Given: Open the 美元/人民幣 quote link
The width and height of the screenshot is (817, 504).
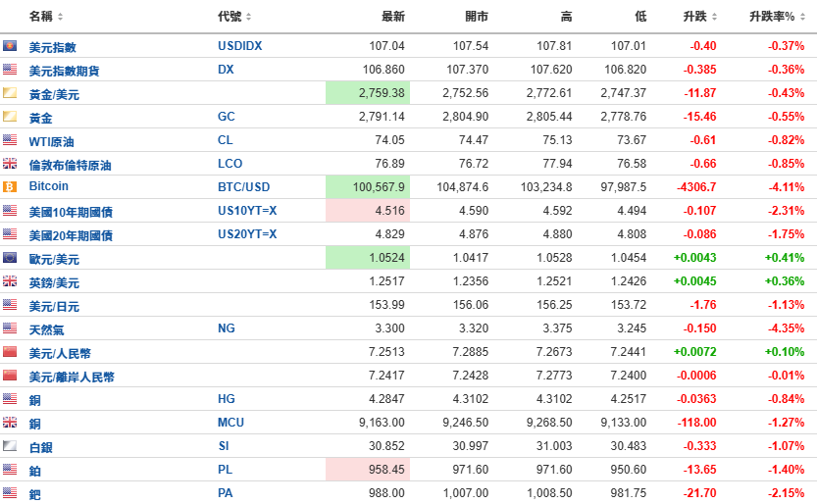Looking at the screenshot, I should tap(60, 353).
